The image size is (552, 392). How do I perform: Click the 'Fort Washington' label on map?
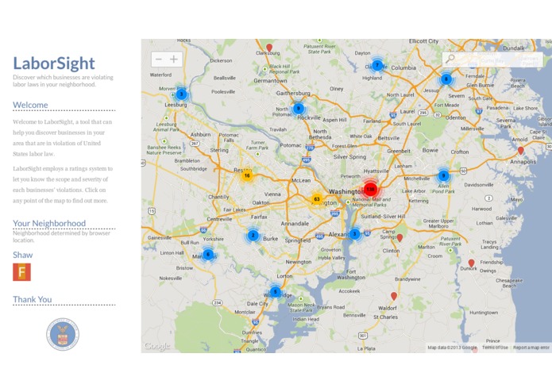351,275
